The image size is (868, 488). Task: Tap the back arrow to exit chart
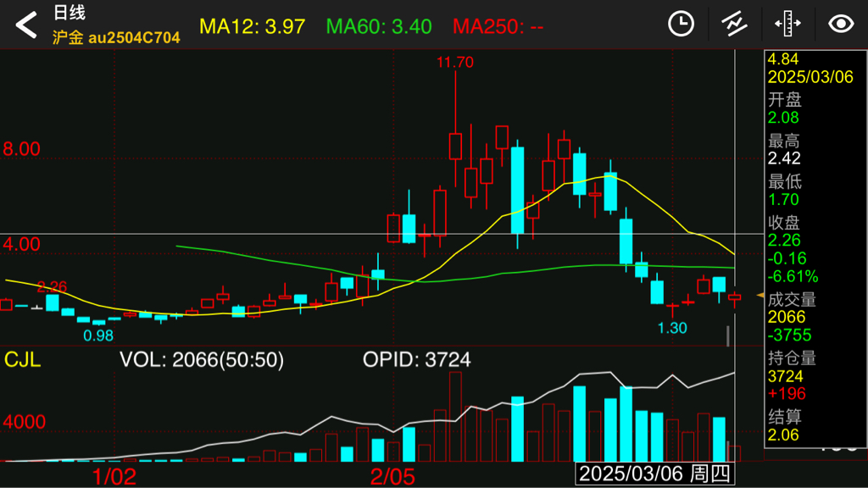pyautogui.click(x=26, y=25)
